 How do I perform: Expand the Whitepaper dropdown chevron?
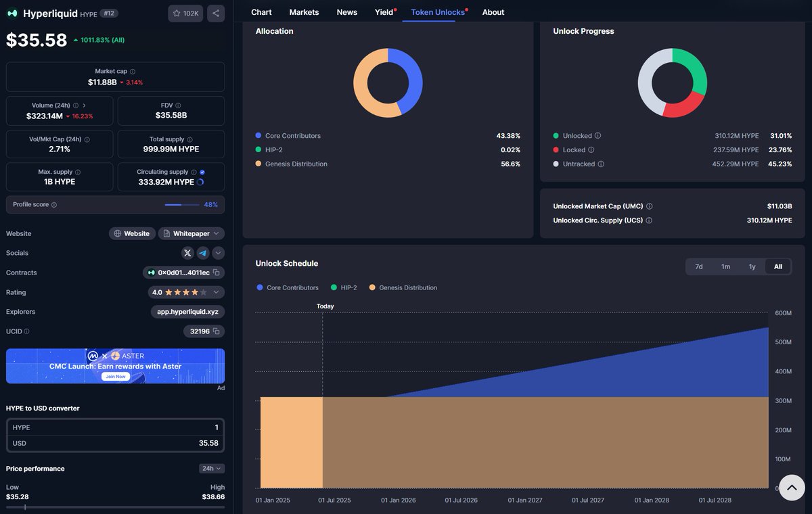(x=216, y=233)
